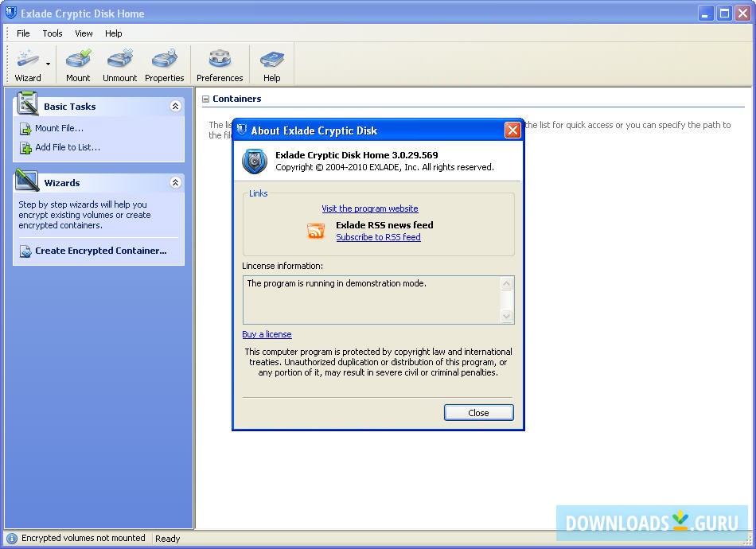The image size is (756, 549).
Task: Open the Wizard toolbar icon
Action: [x=27, y=64]
